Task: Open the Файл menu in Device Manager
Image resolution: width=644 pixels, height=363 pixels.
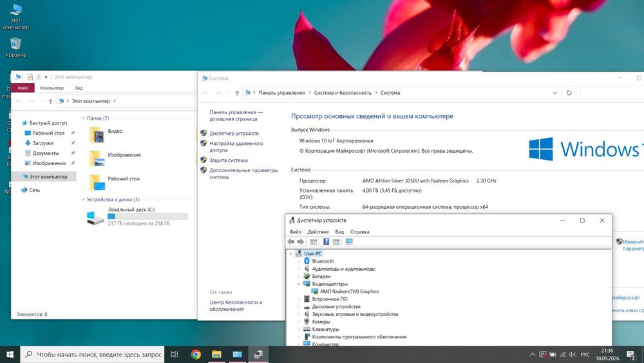Action: (x=295, y=232)
